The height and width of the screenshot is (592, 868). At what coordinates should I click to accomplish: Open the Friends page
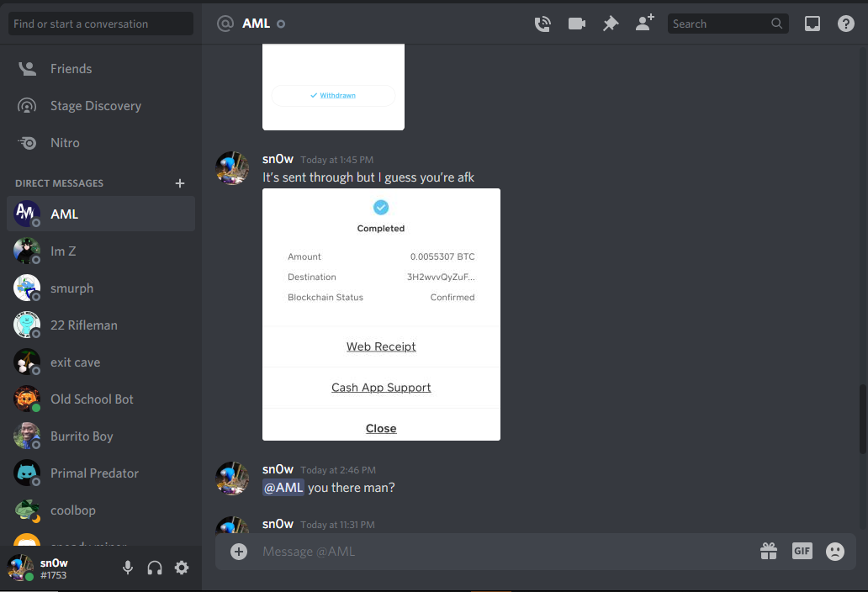101,69
